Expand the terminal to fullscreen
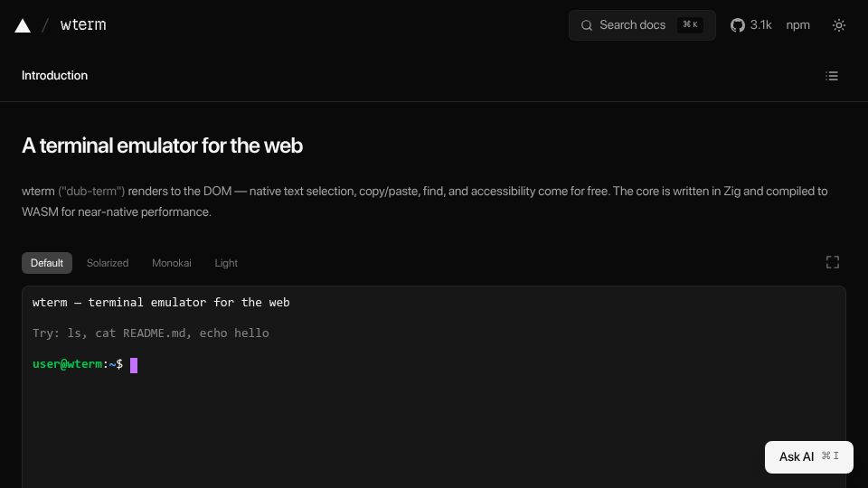Screen dimensions: 868x488 833,262
